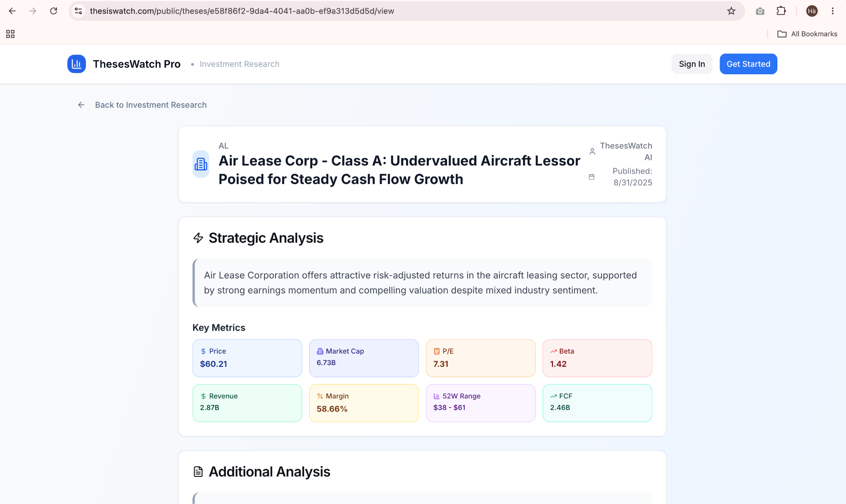This screenshot has width=846, height=504.
Task: Click the Key Metrics heading
Action: [x=219, y=327]
